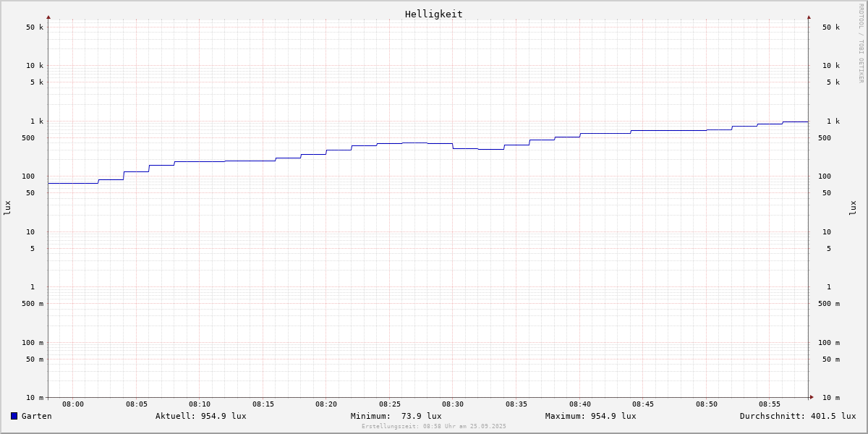Click the Erstellungszeit timestamp footer text
This screenshot has height=434, width=868.
[x=434, y=427]
